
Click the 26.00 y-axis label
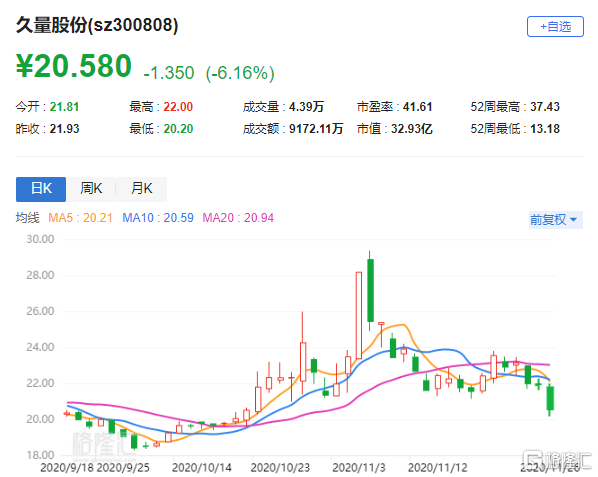[x=40, y=311]
